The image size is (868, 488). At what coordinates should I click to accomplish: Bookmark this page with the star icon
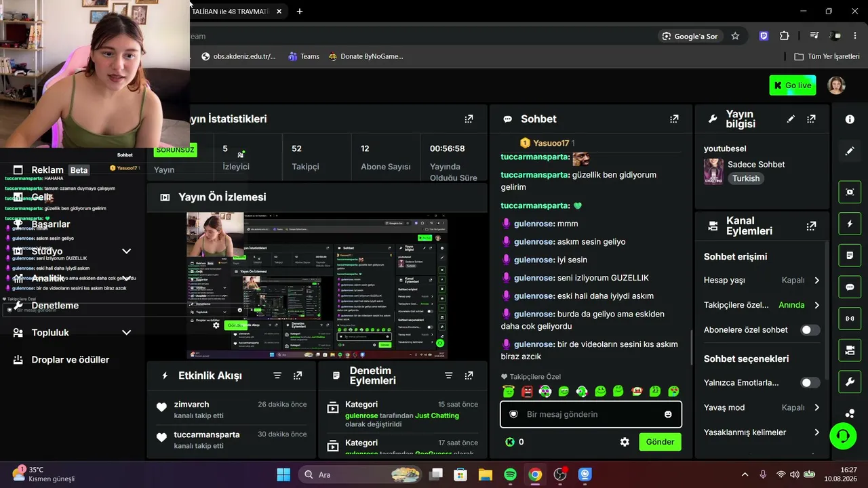[x=735, y=36]
